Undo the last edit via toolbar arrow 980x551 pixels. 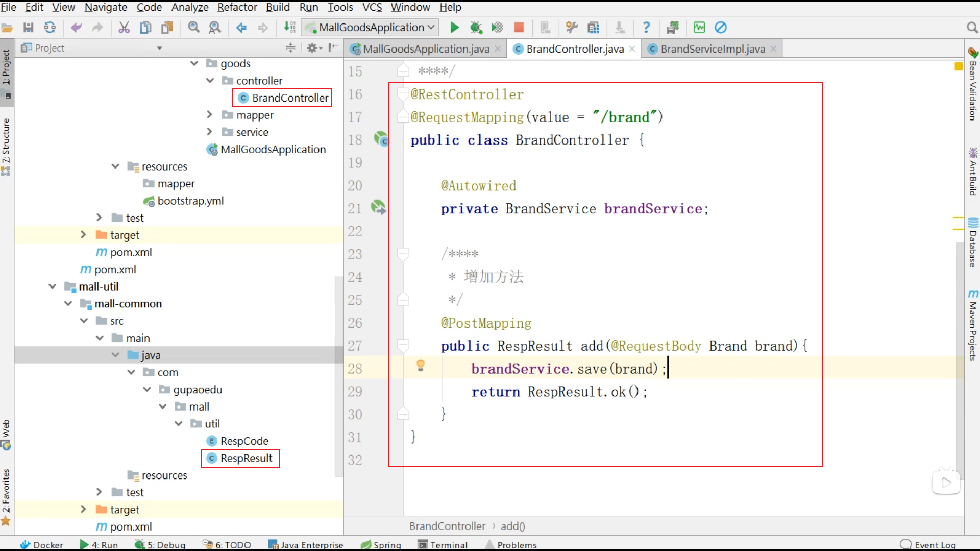76,28
